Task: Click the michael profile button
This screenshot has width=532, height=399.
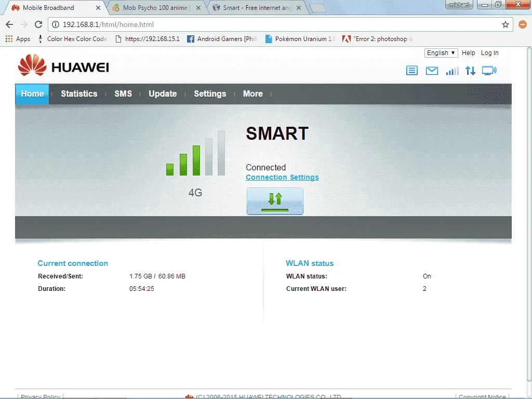Action: click(459, 5)
